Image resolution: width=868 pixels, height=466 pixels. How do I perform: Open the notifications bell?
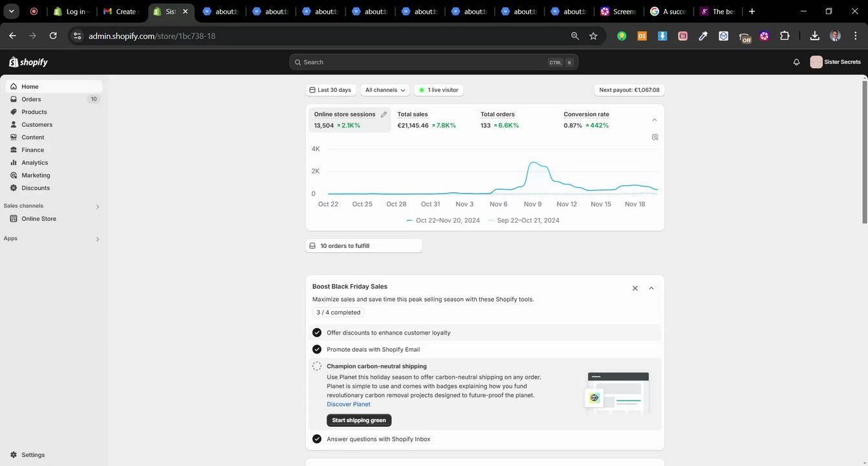(x=796, y=62)
